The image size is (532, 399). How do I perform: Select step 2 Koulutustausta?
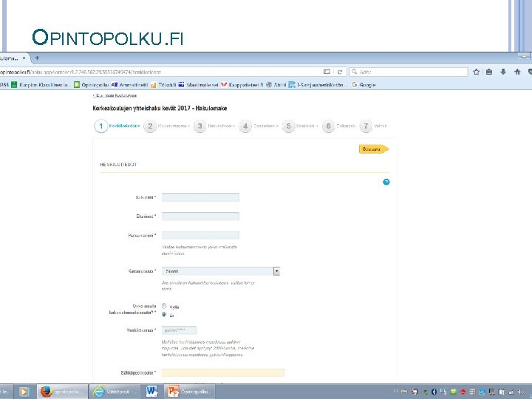(x=166, y=126)
